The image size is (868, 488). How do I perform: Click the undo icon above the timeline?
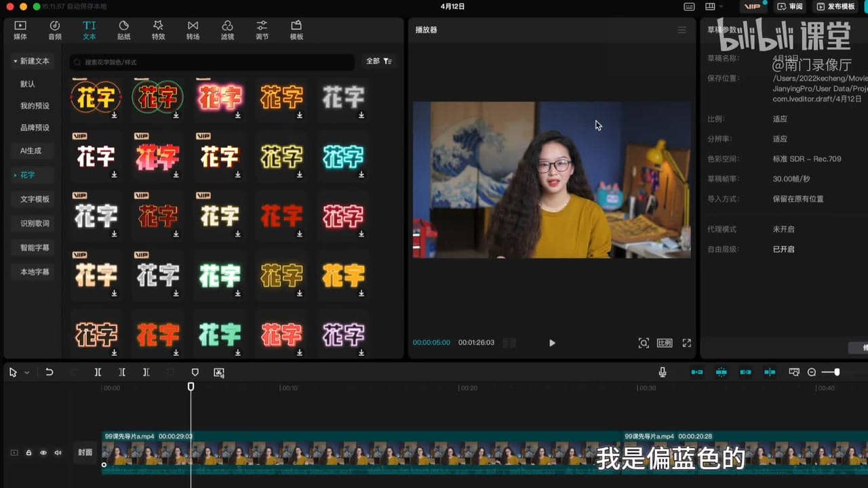point(48,372)
